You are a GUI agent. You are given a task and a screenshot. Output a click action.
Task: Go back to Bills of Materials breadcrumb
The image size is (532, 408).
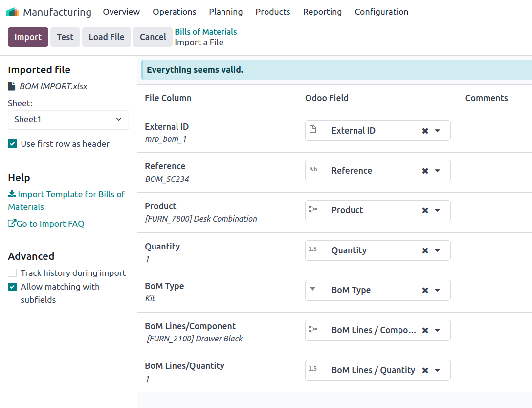point(205,32)
